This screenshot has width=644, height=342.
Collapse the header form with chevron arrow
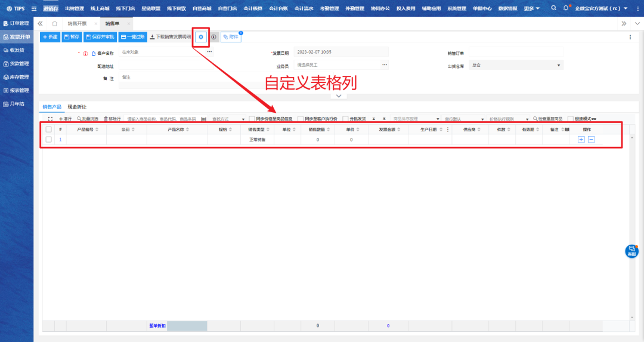click(338, 95)
